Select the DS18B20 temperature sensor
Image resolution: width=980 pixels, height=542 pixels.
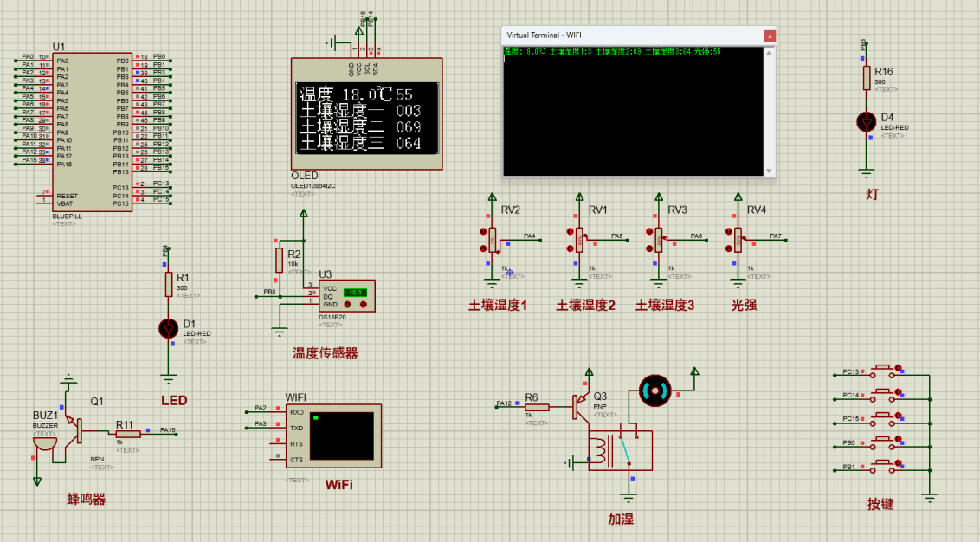[345, 295]
